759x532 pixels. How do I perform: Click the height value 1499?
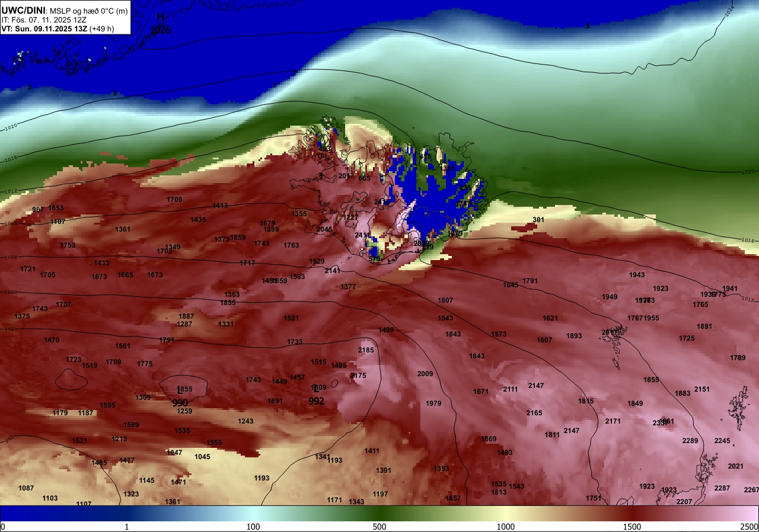click(386, 330)
